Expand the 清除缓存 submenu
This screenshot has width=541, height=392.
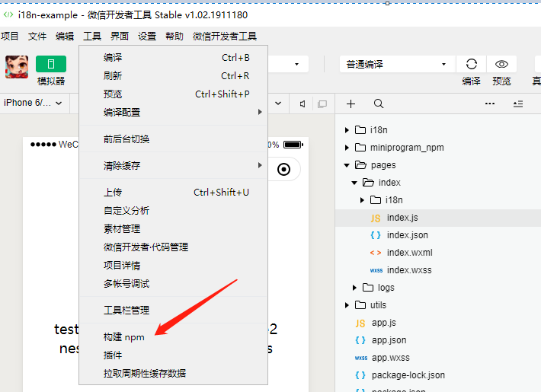[173, 166]
